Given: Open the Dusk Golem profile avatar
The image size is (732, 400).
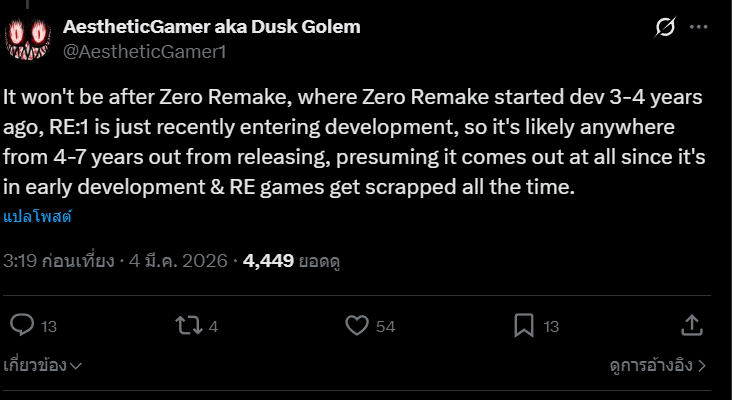Looking at the screenshot, I should click(28, 39).
